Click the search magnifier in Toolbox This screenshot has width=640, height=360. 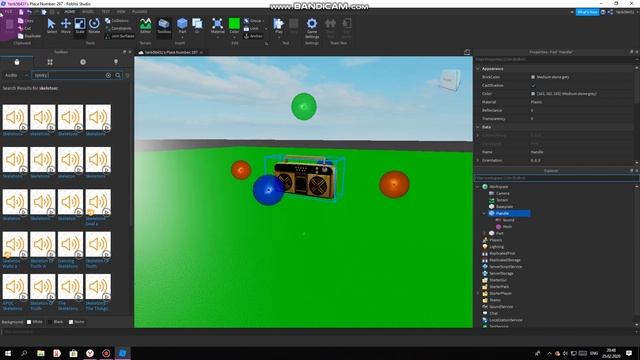(118, 75)
